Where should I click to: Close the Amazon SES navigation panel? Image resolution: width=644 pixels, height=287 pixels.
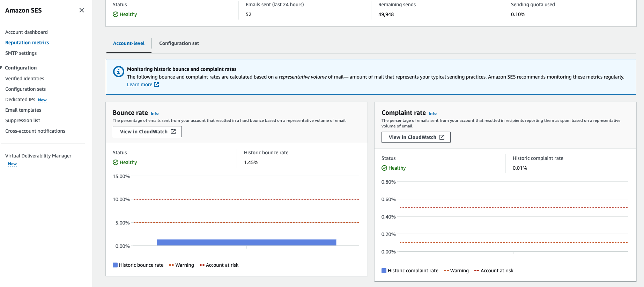pos(82,10)
